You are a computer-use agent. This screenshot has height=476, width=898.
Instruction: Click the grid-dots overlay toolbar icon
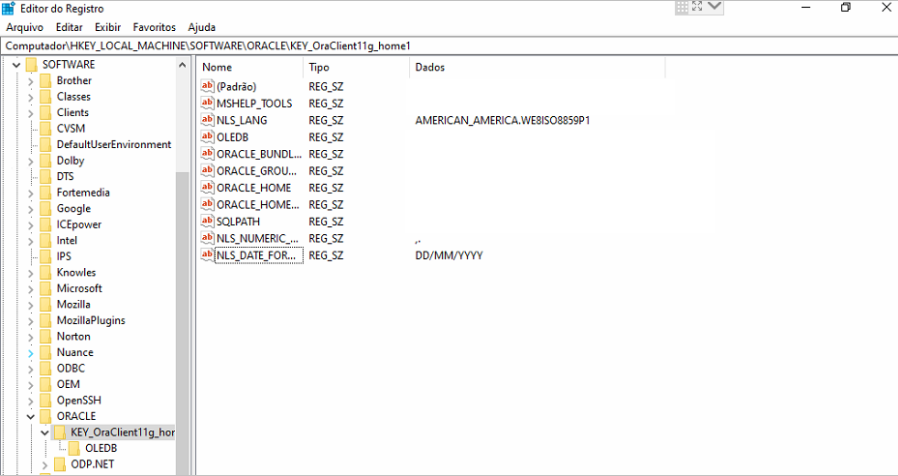(x=682, y=7)
